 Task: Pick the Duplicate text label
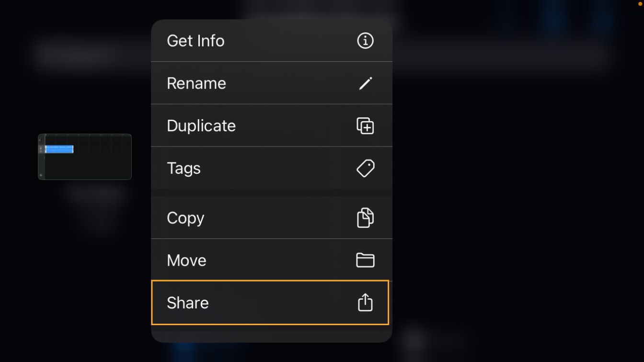click(201, 126)
